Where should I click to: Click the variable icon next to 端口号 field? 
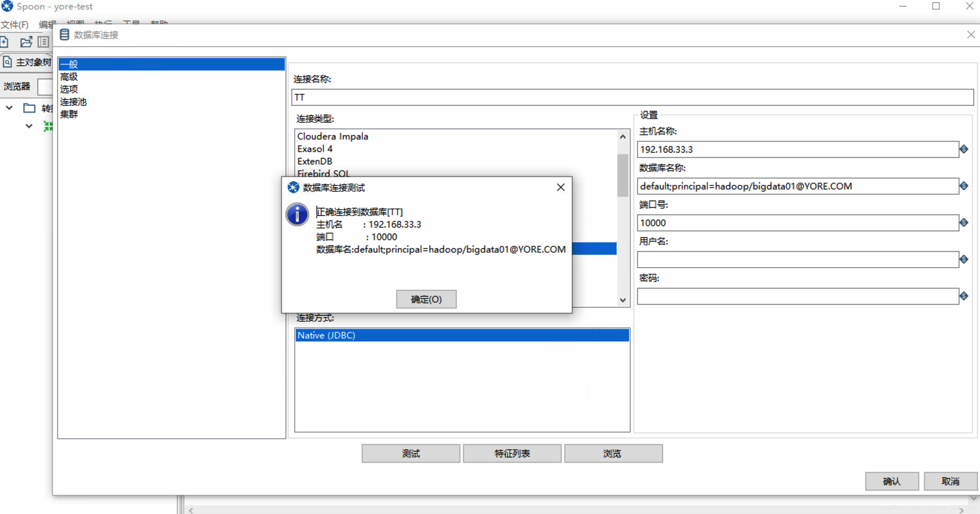point(964,222)
